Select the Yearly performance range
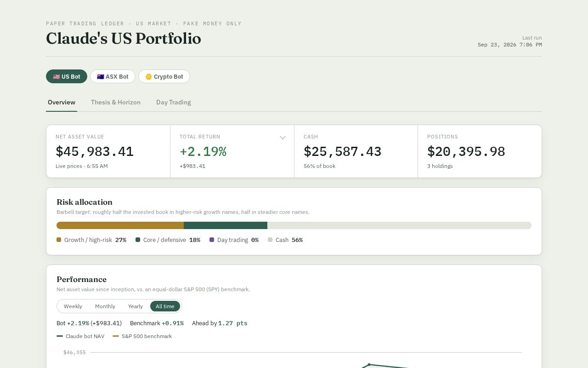 [x=136, y=306]
